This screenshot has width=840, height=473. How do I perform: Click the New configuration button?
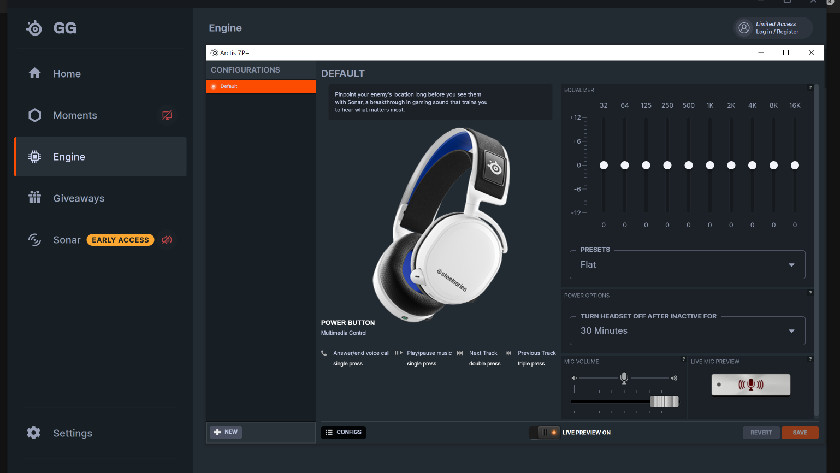[226, 432]
